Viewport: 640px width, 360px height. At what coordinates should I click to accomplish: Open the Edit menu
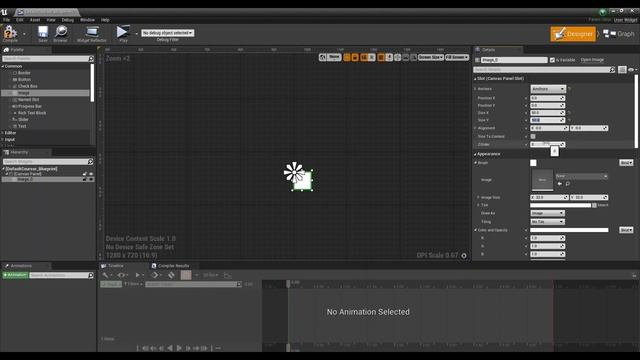20,20
